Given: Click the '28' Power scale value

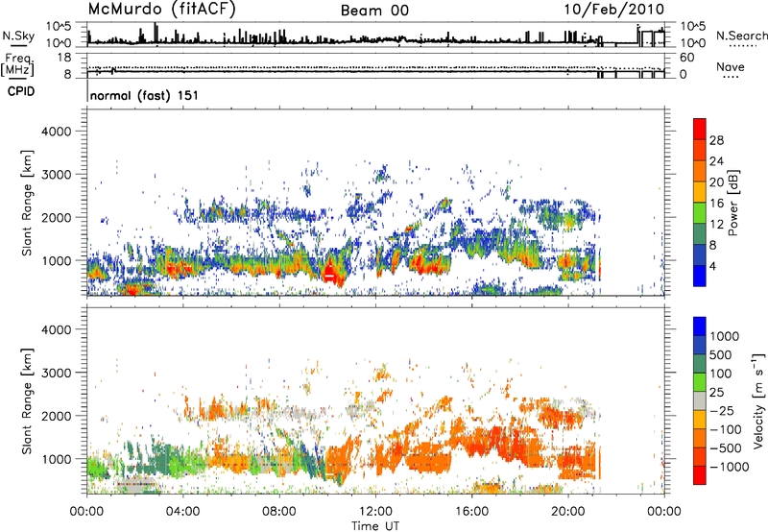Looking at the screenshot, I should [x=716, y=140].
